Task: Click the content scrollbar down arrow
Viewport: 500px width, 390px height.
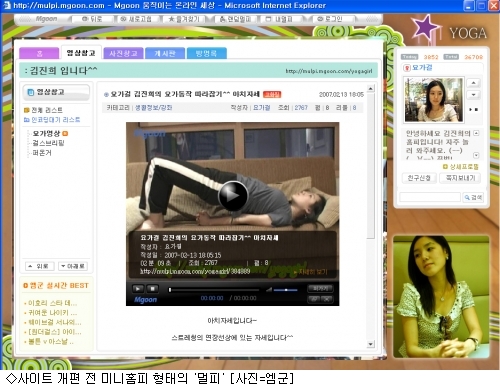Action: 370,344
